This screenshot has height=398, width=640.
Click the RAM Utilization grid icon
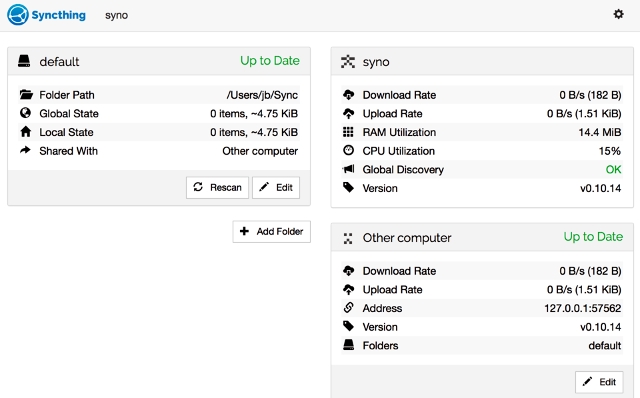348,132
